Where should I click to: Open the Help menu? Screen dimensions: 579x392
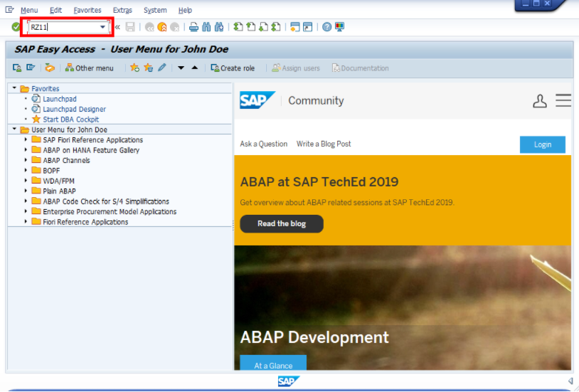[185, 11]
